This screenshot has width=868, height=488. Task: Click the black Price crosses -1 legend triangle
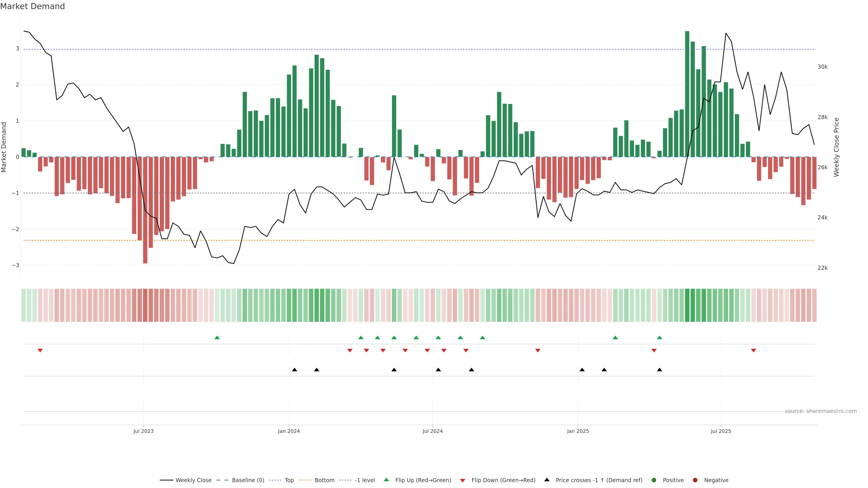click(547, 480)
